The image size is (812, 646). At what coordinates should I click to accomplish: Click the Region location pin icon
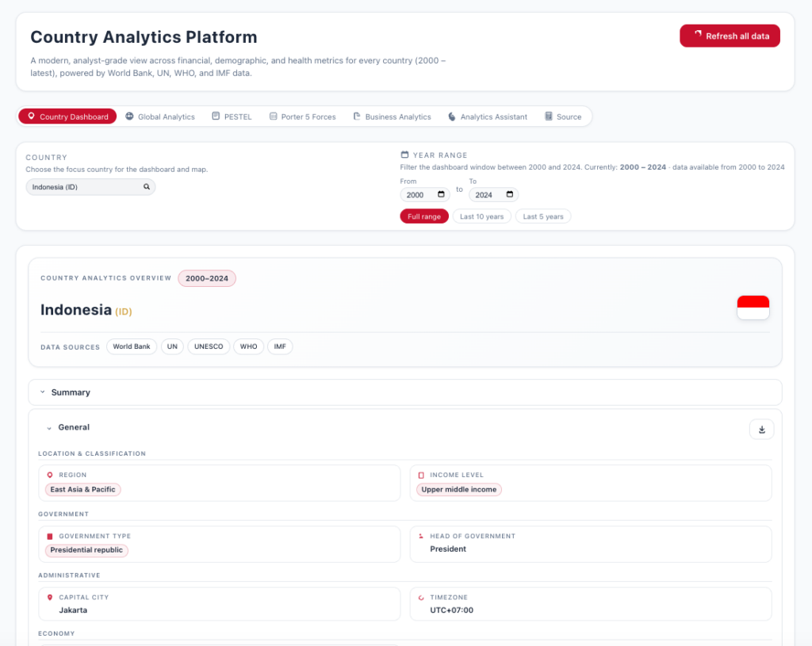(50, 475)
